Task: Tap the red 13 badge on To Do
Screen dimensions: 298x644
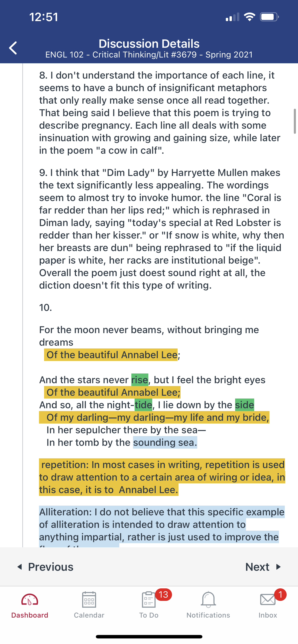Action: point(163,594)
